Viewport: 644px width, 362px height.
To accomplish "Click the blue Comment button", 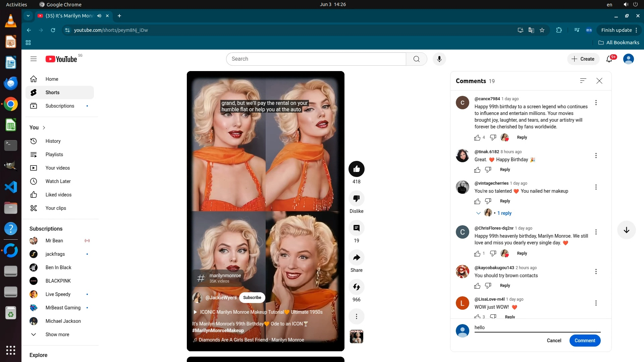I will click(x=585, y=341).
